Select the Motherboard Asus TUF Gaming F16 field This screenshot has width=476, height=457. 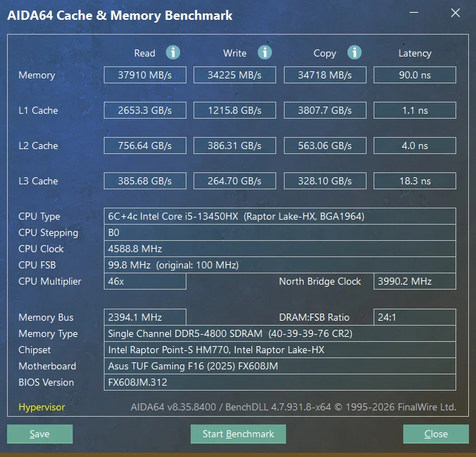click(x=280, y=366)
